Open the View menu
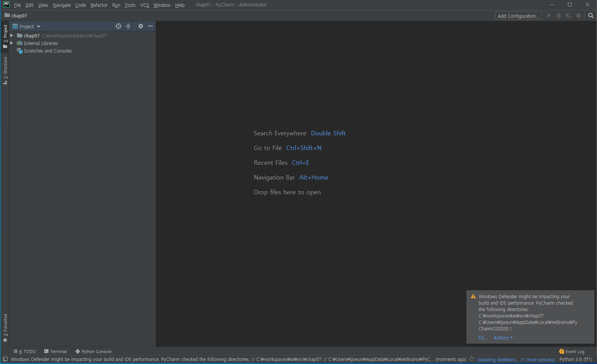This screenshot has width=597, height=364. pos(43,5)
